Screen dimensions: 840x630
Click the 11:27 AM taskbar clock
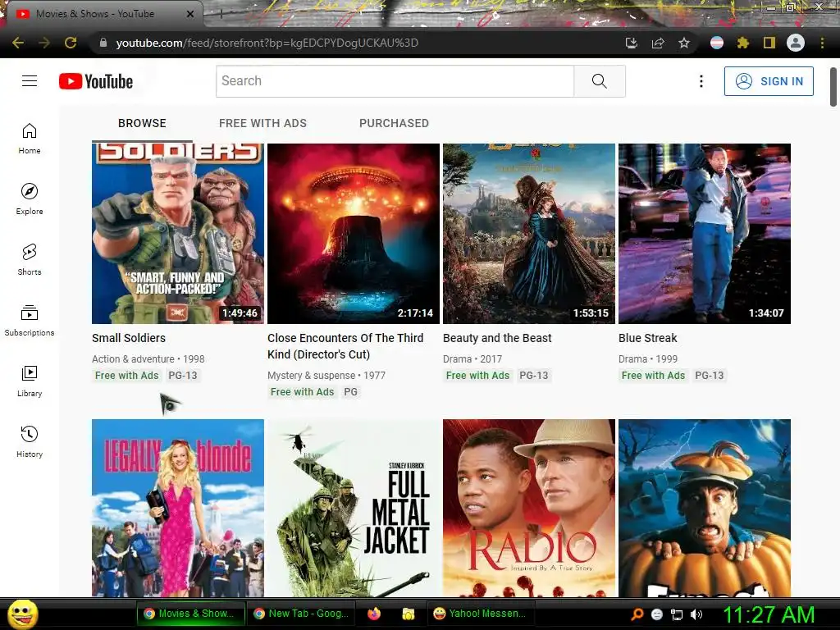[769, 614]
